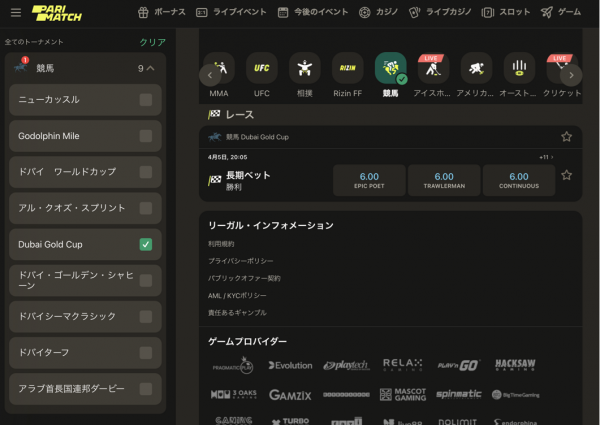Open the スロット slots section

506,12
